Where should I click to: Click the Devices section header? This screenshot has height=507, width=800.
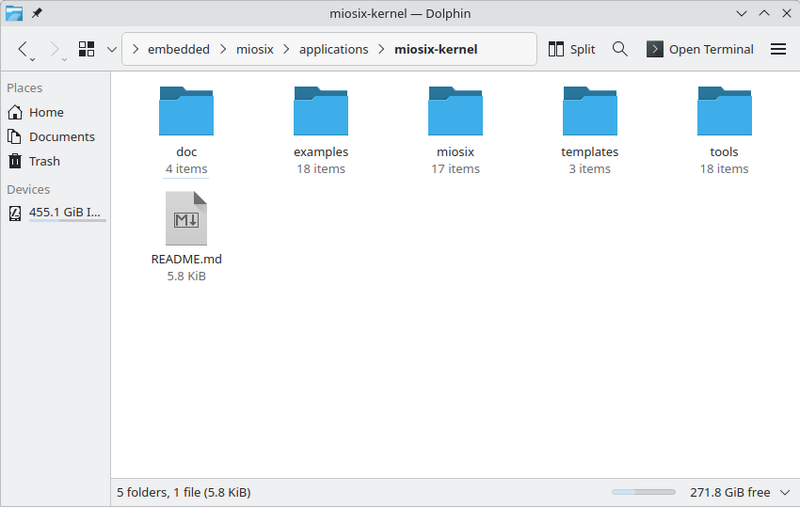pyautogui.click(x=29, y=190)
